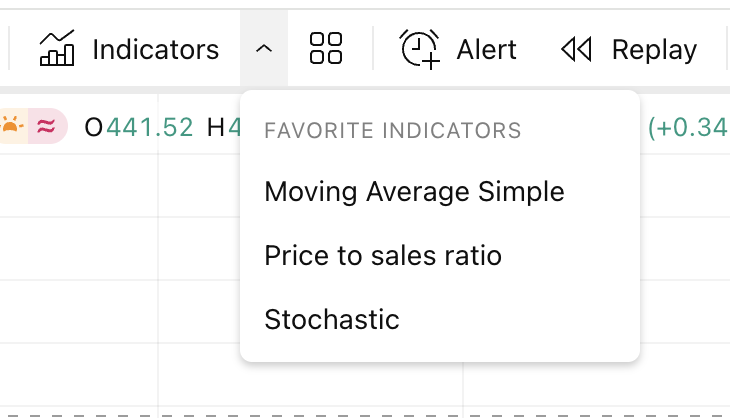Add Moving Average Simple from favorites
Screen dimensions: 730x418
point(414,191)
